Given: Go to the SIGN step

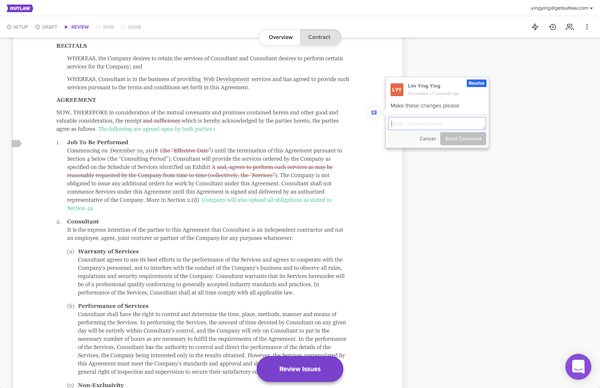Looking at the screenshot, I should (x=105, y=27).
